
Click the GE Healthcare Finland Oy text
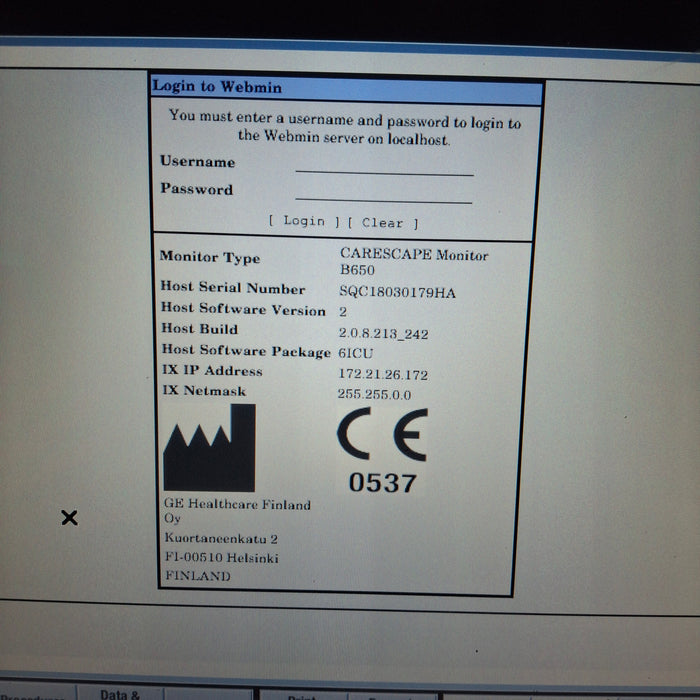(x=237, y=511)
